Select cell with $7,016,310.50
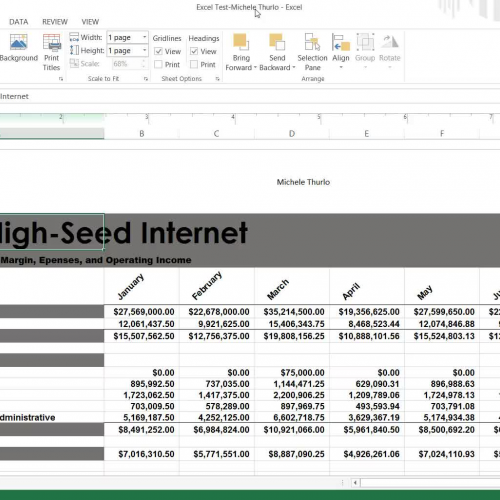 [142, 454]
